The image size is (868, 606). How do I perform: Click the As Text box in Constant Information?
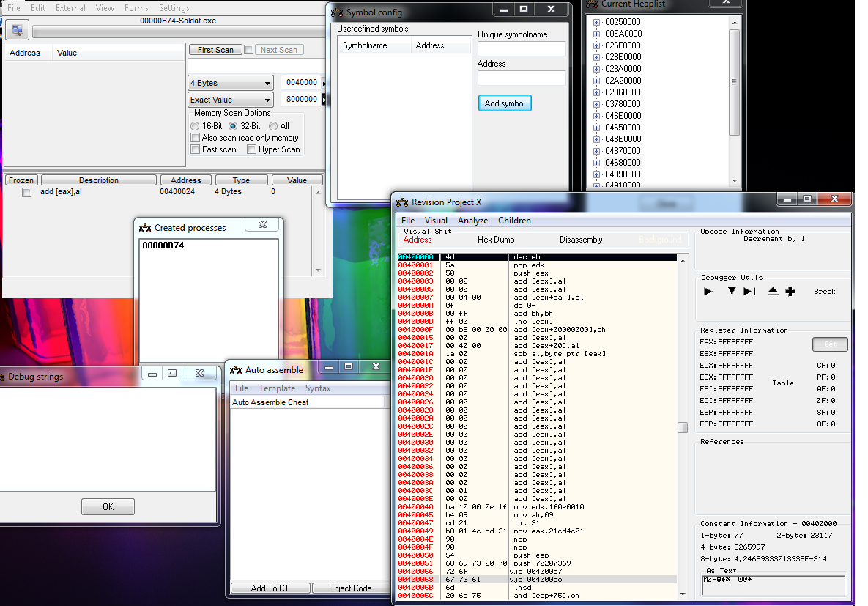tap(774, 585)
